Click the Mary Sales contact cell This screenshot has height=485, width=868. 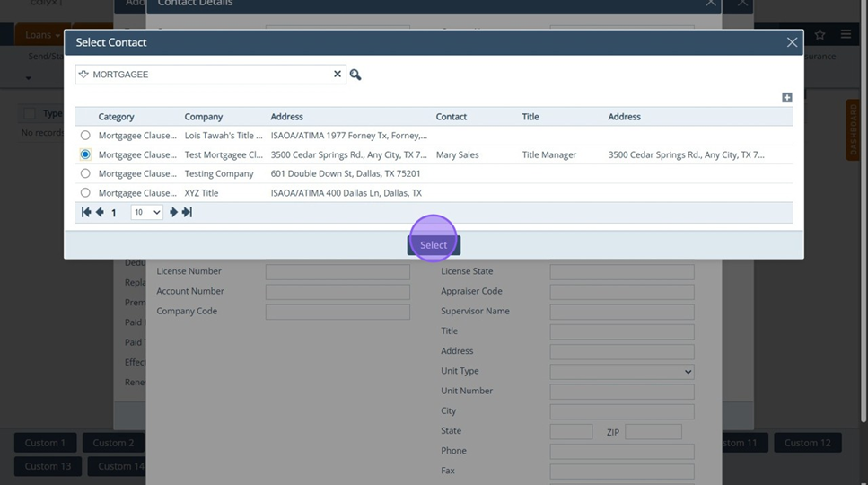click(x=458, y=154)
